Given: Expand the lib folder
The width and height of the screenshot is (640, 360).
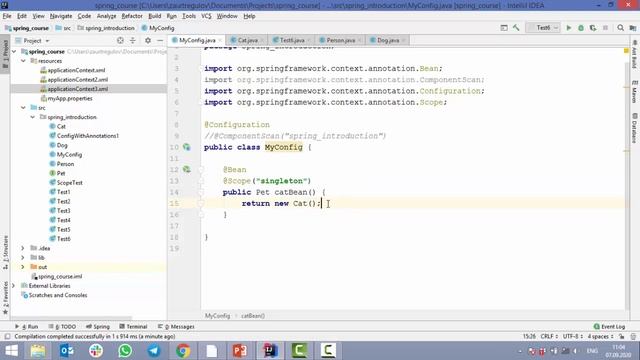Looking at the screenshot, I should pos(23,258).
